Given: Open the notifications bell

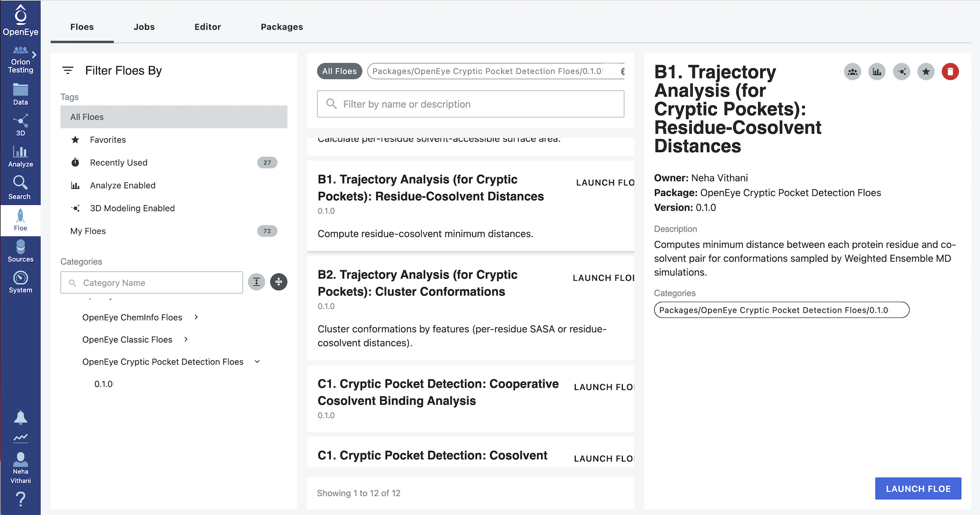Looking at the screenshot, I should [x=20, y=417].
